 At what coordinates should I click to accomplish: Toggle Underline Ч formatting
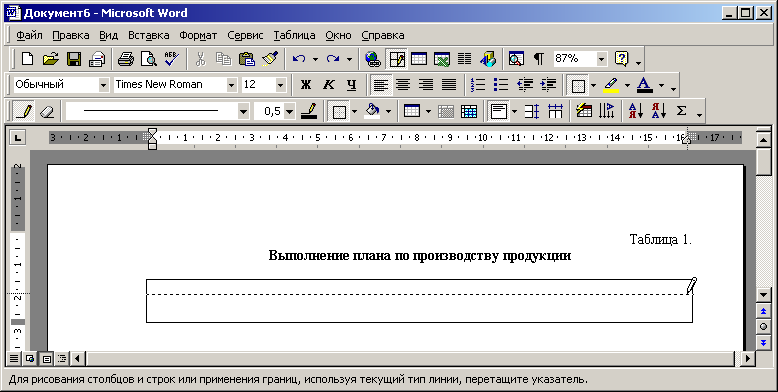pos(351,85)
